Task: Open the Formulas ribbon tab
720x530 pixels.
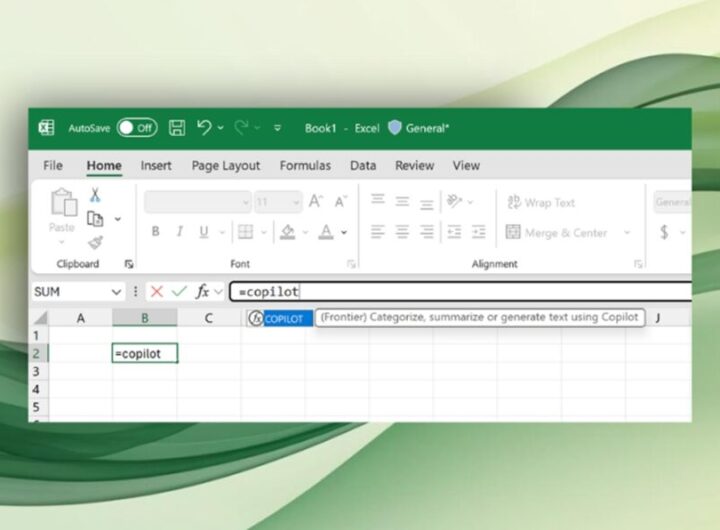Action: coord(305,166)
